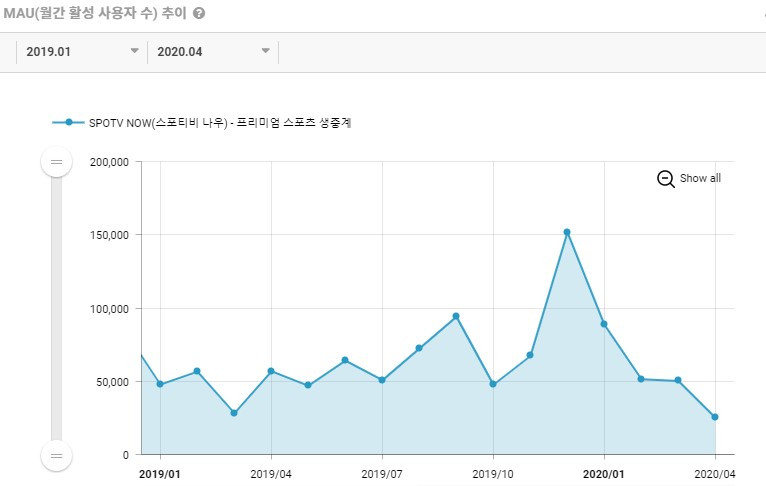Click the data point just below 100,000 in 2019

tap(456, 317)
